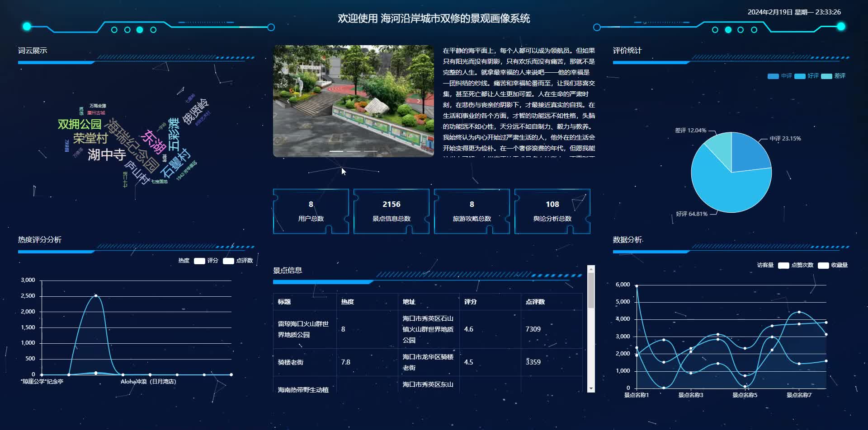Open the 景点信息总数 stat card
Viewport: 868px width, 430px height.
[x=392, y=211]
